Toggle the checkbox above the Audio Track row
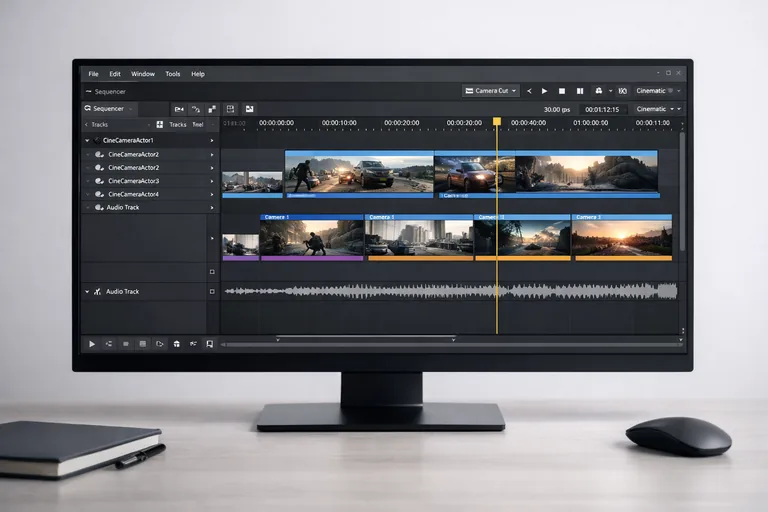Screen dimensions: 768x512 (x=212, y=271)
